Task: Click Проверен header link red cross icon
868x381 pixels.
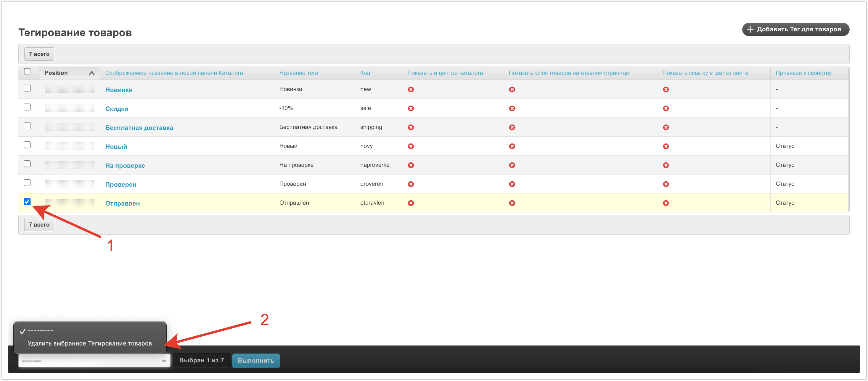Action: click(x=666, y=184)
